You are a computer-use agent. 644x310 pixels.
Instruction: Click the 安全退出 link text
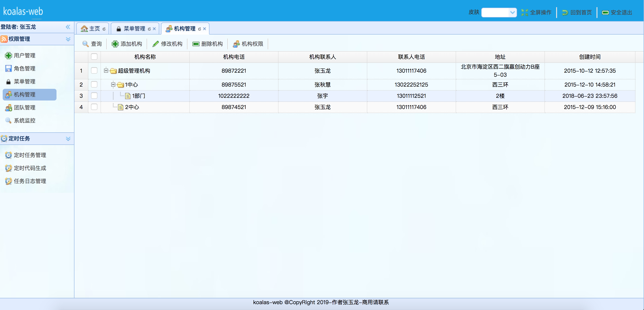click(621, 12)
